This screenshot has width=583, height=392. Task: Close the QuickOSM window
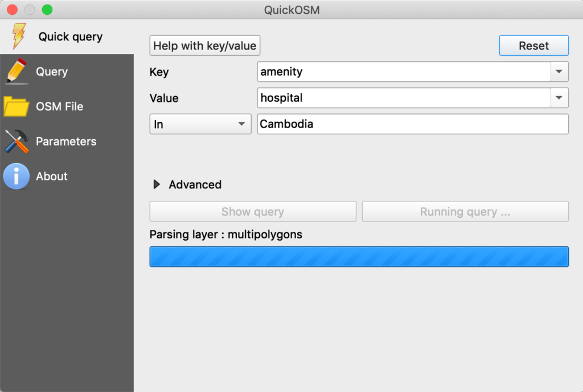[13, 9]
